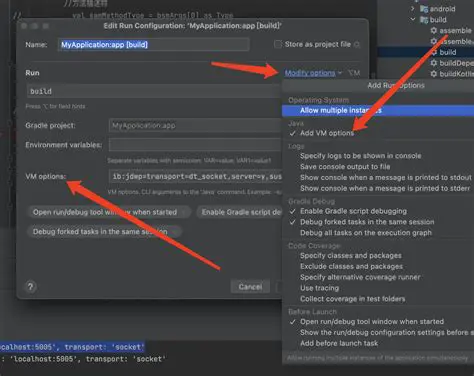Choose Show console when message printed to stdout
The width and height of the screenshot is (474, 376).
click(x=386, y=177)
